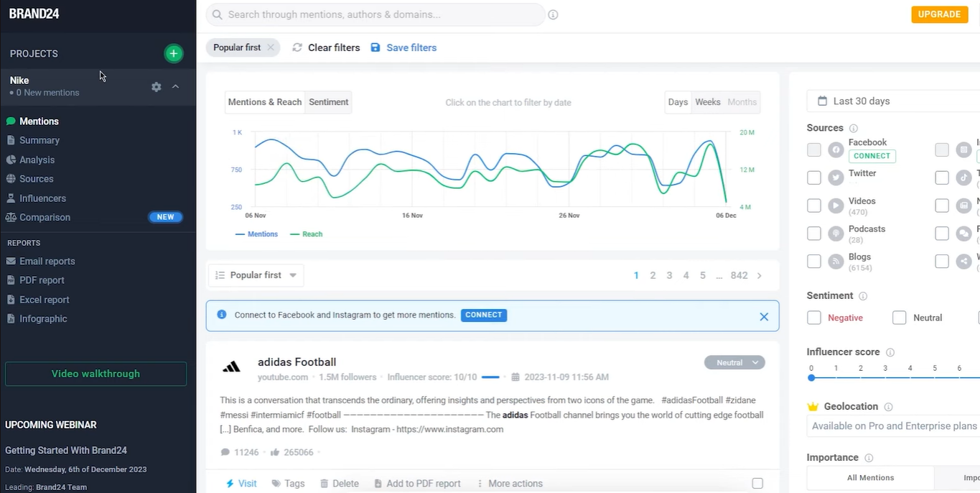Remove the Popular first filter chip
Viewport: 980px width, 493px height.
(x=271, y=47)
